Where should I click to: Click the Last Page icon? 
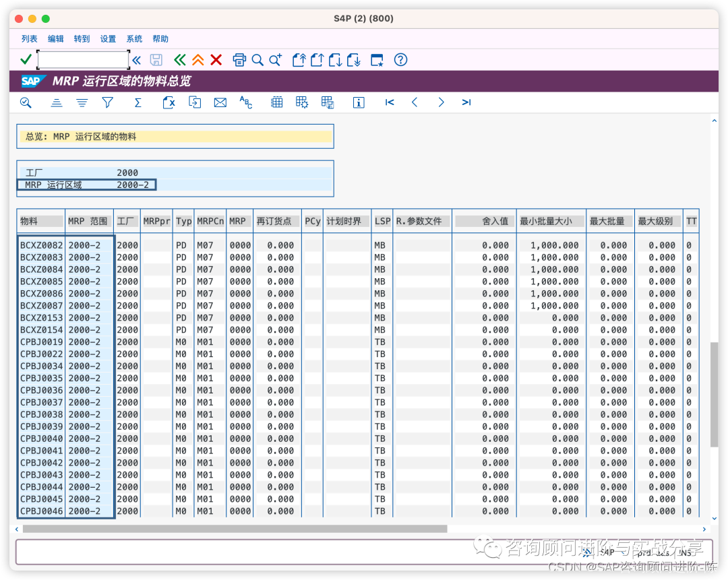click(354, 60)
